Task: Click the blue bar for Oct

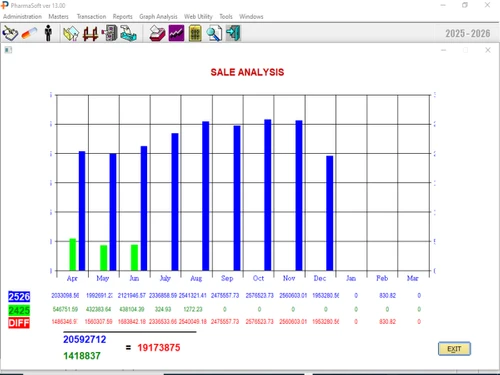Action: click(268, 195)
